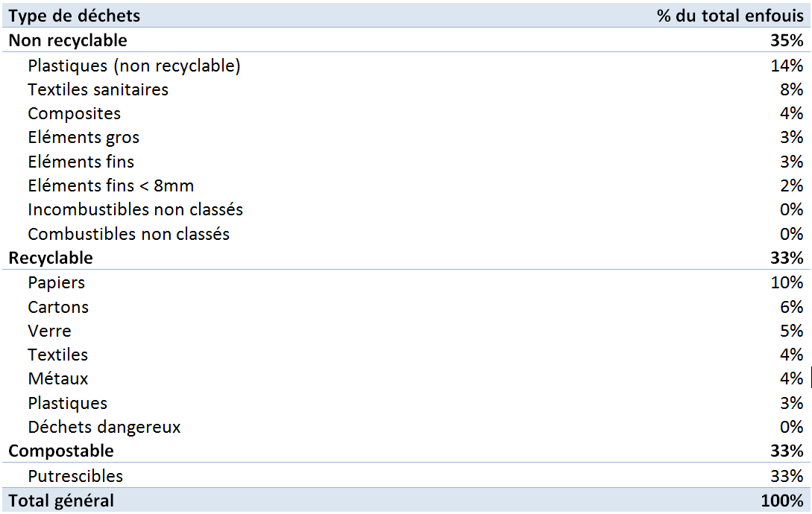
Task: Select the 'Textiles sanitaires' cell
Action: (98, 89)
